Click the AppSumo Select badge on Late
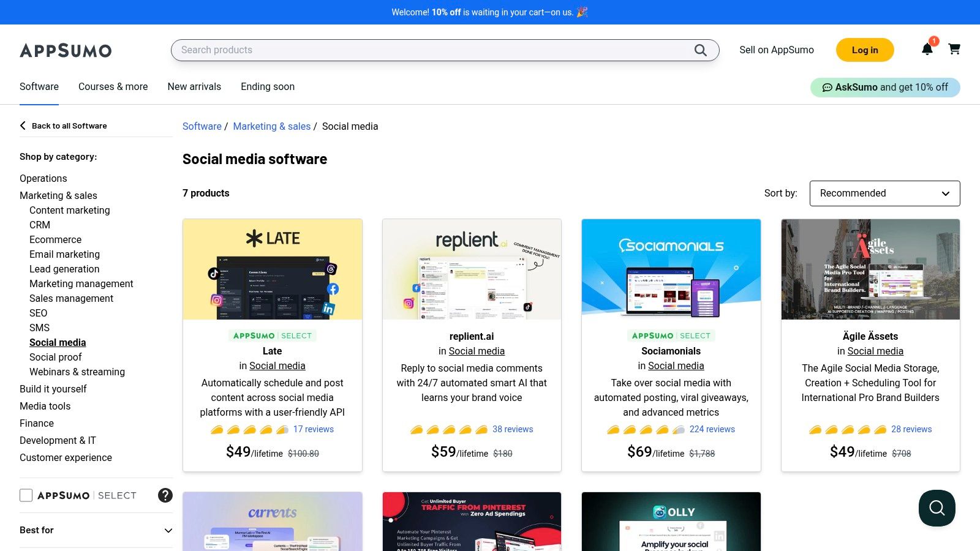This screenshot has width=980, height=551. [x=273, y=335]
